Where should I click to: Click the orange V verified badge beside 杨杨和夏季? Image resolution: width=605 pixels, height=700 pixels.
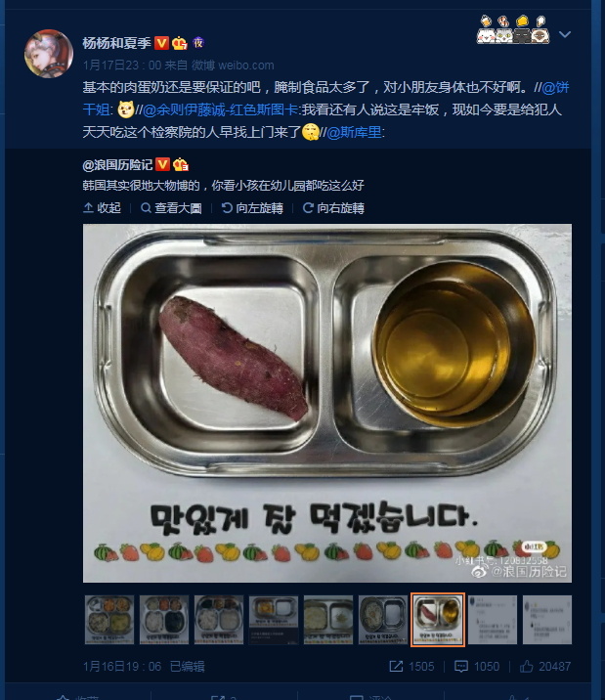(161, 43)
